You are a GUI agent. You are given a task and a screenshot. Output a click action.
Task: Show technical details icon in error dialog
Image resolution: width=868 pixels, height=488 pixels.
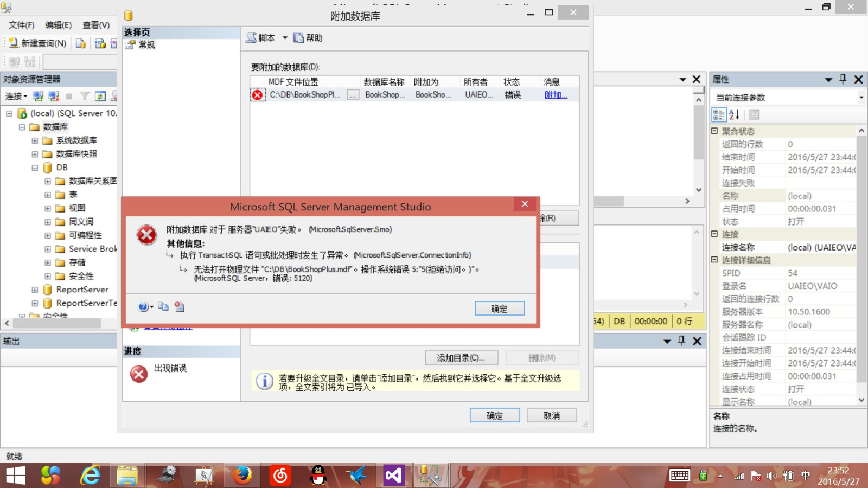(x=180, y=307)
